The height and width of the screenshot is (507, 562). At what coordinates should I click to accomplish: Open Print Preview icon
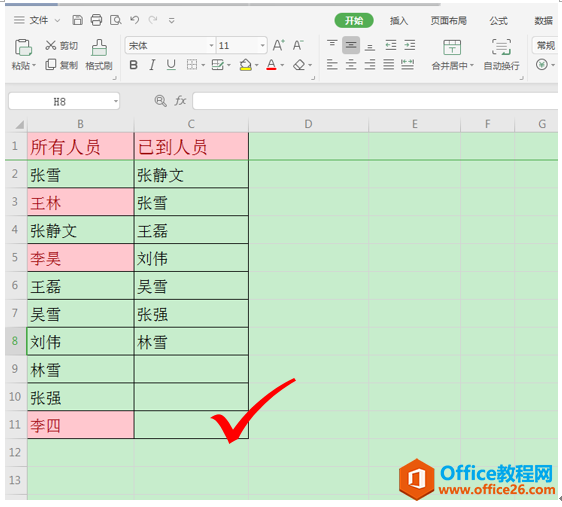(115, 20)
